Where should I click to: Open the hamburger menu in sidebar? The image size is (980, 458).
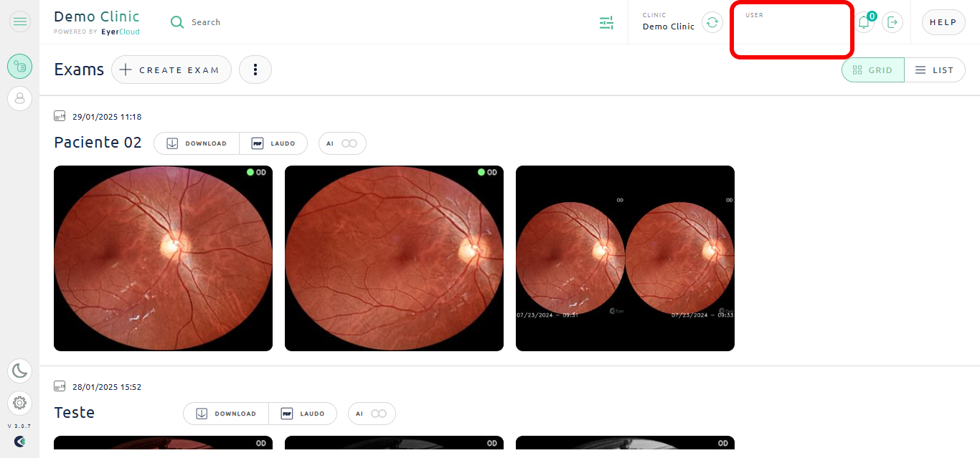(x=20, y=22)
